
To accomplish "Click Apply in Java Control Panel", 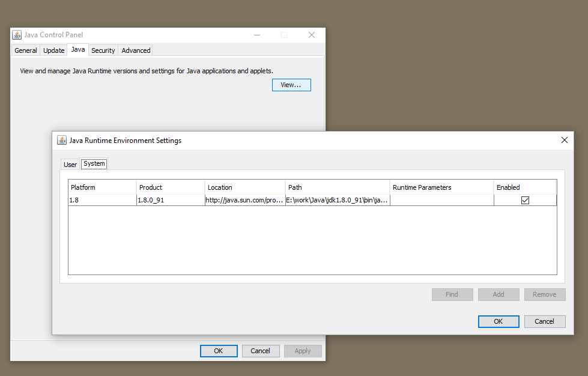I will [x=303, y=351].
